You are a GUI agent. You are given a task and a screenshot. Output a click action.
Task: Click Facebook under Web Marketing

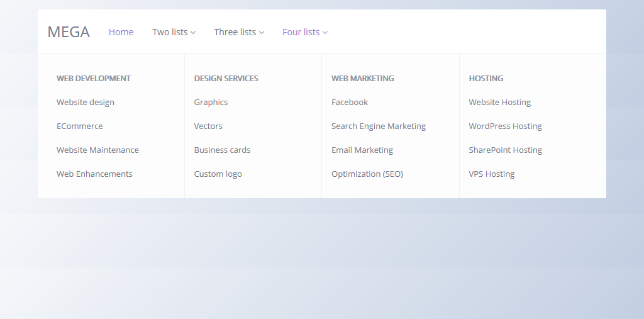[350, 102]
